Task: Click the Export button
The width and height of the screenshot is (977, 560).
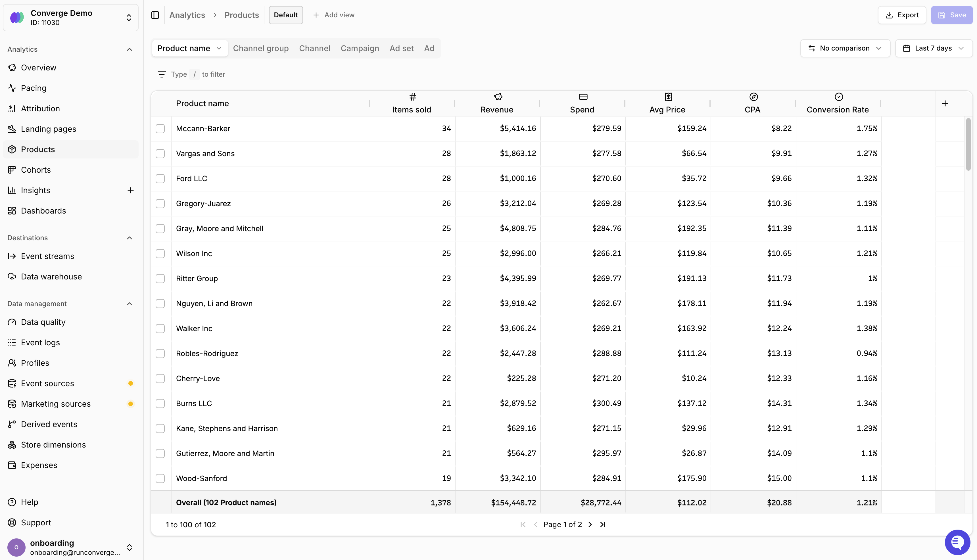Action: pos(902,15)
